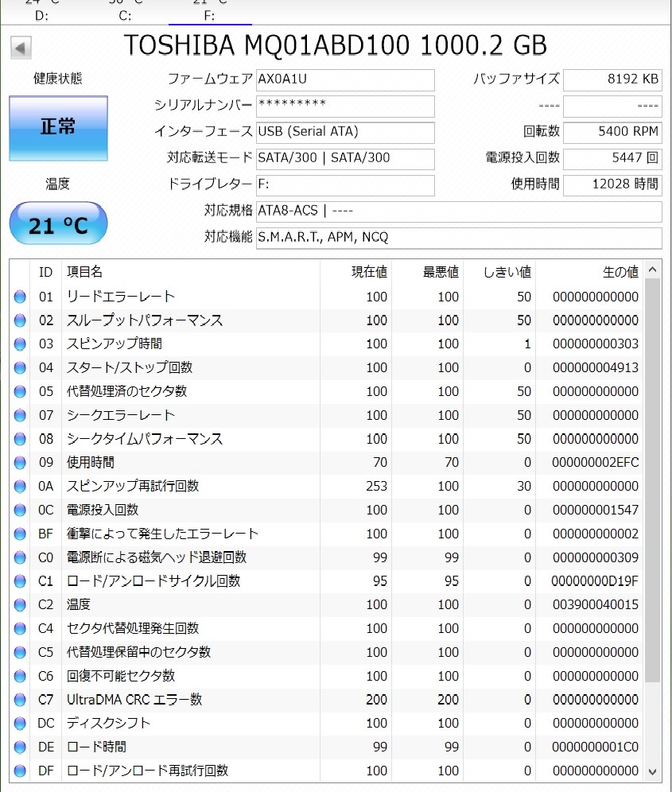
Task: Click the TOSHIBA MQ01ABD100 1000.2 GB title
Action: pyautogui.click(x=336, y=45)
